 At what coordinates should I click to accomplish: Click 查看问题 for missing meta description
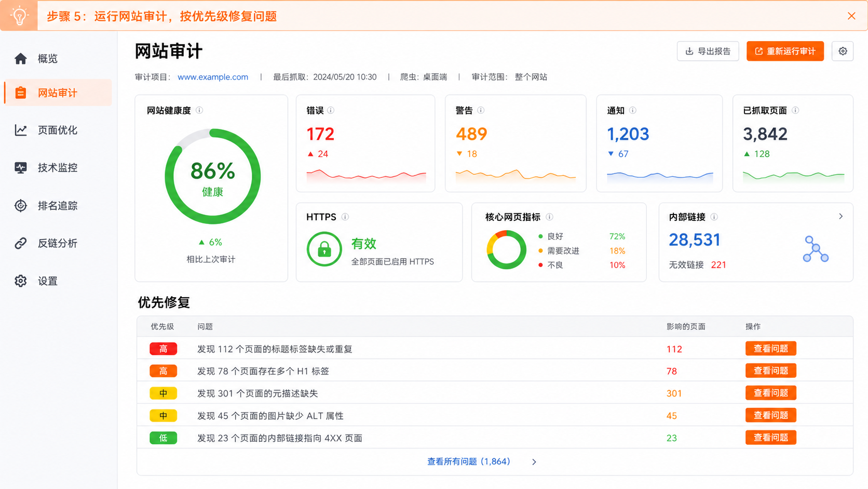pyautogui.click(x=771, y=393)
